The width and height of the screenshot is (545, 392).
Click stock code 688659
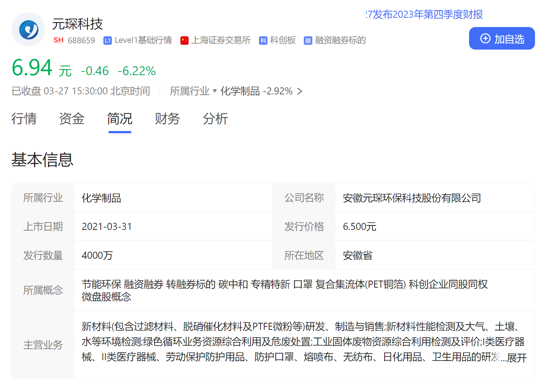[x=81, y=40]
